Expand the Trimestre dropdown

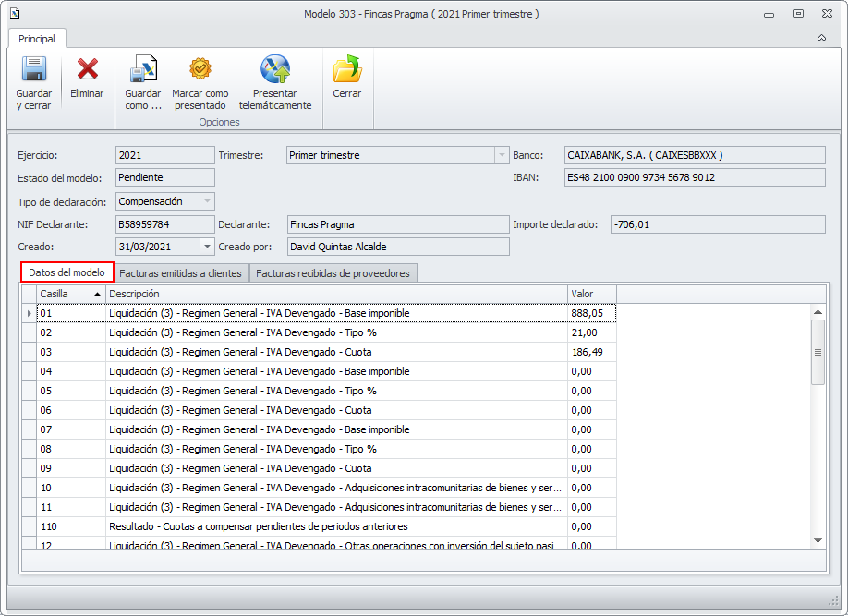[502, 155]
